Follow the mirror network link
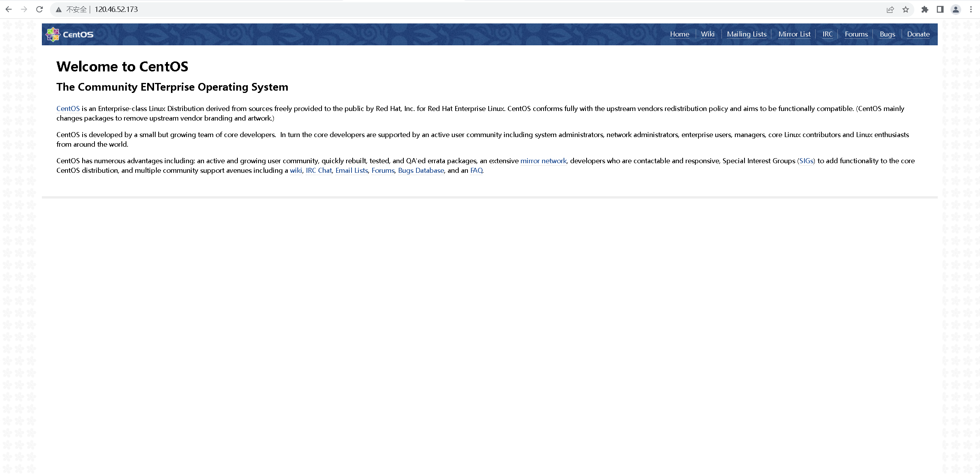The height and width of the screenshot is (475, 980). (x=543, y=161)
